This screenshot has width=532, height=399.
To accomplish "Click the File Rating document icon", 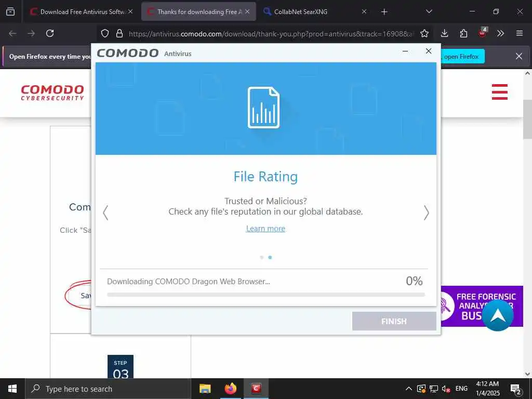I will (x=263, y=108).
